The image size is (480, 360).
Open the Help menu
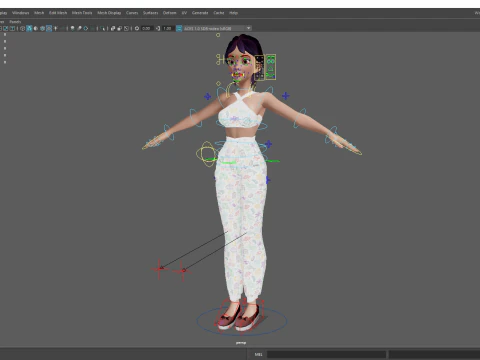[x=233, y=13]
